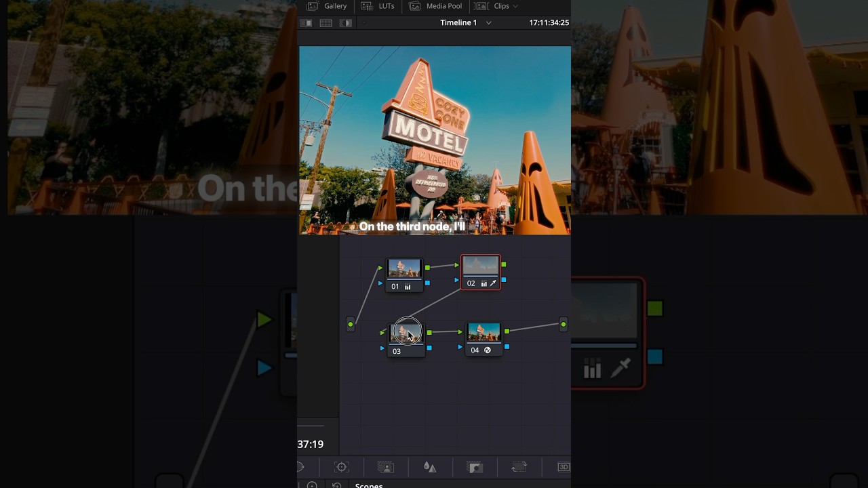Open the Sizing palette
This screenshot has width=868, height=488.
(x=519, y=467)
